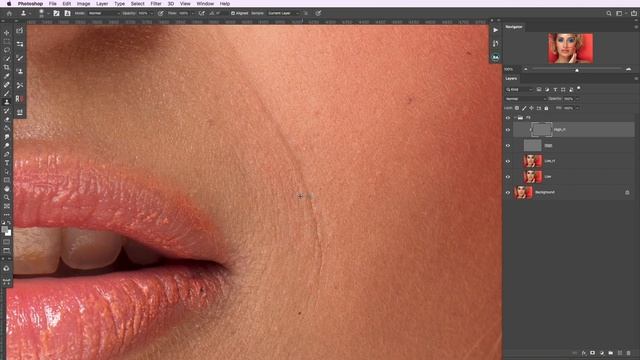This screenshot has width=640, height=360.
Task: Adjust the Navigator zoom slider
Action: click(x=577, y=70)
